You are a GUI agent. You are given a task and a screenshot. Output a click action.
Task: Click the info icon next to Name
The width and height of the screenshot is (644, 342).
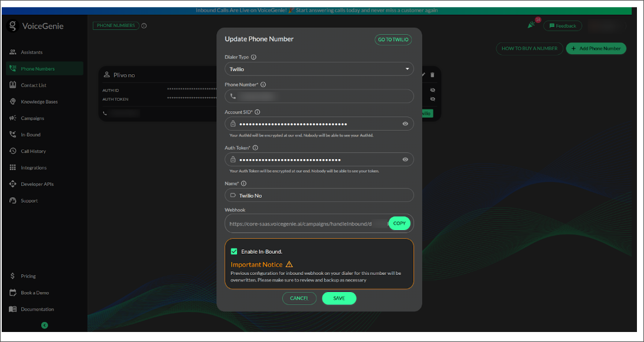tap(243, 184)
